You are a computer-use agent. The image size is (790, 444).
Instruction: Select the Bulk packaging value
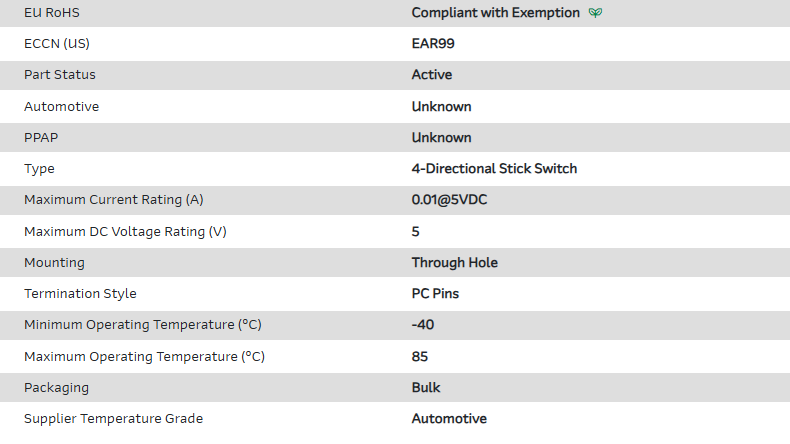click(x=426, y=388)
